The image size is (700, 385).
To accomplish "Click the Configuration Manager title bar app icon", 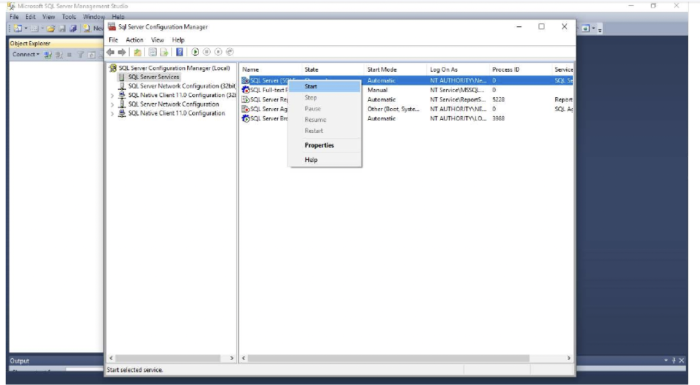I will (112, 27).
